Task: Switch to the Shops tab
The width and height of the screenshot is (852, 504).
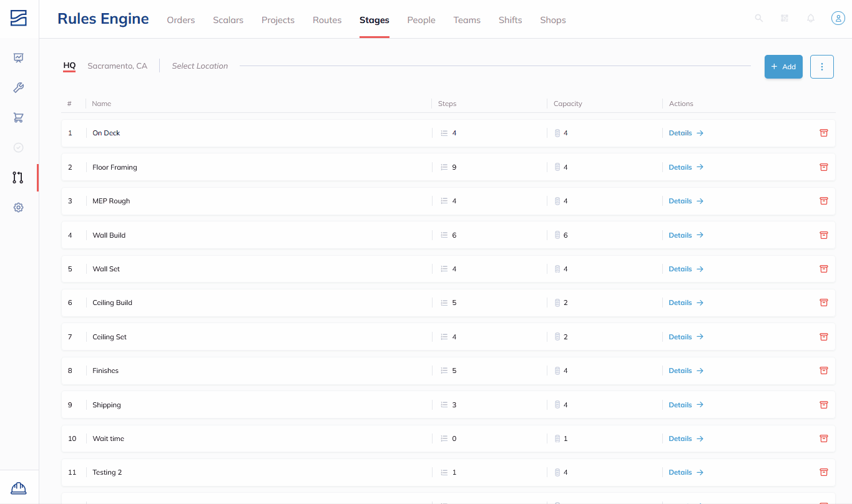Action: tap(553, 20)
